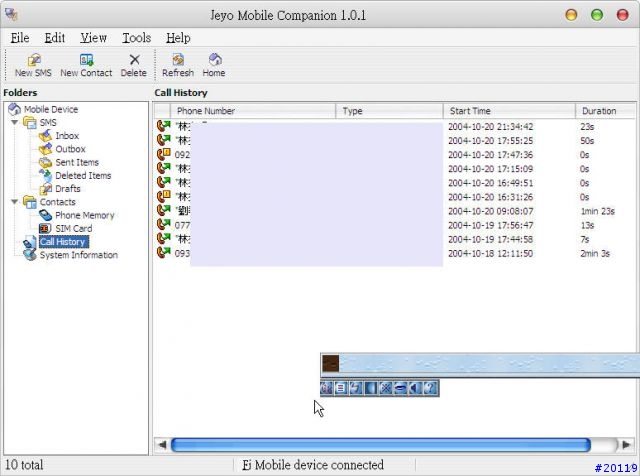640x476 pixels.
Task: Click the blue horizontal scrollbar thumb
Action: [380, 445]
